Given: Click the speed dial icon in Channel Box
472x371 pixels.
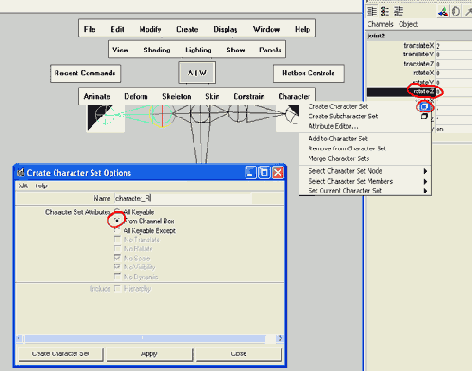Looking at the screenshot, I should pos(456,12).
